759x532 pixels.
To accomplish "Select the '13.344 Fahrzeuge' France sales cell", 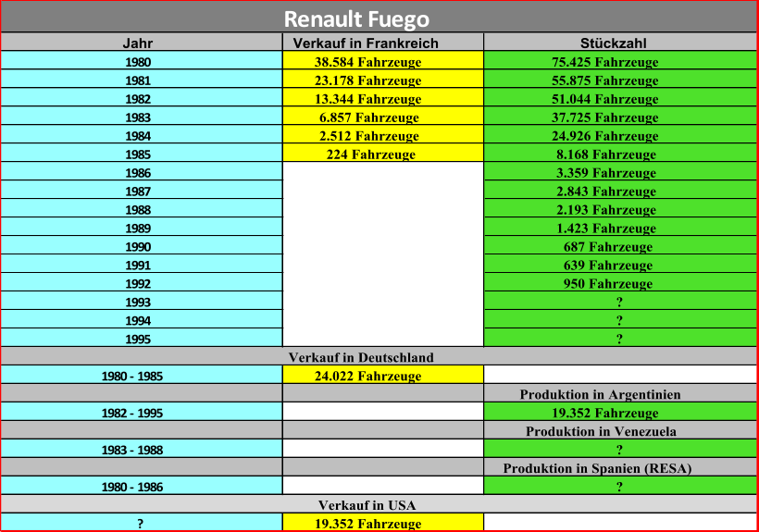I will coord(383,97).
